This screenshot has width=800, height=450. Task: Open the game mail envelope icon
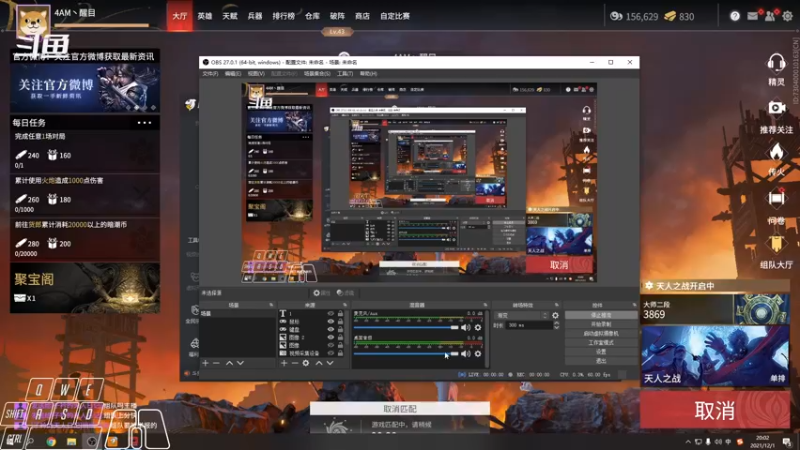753,16
